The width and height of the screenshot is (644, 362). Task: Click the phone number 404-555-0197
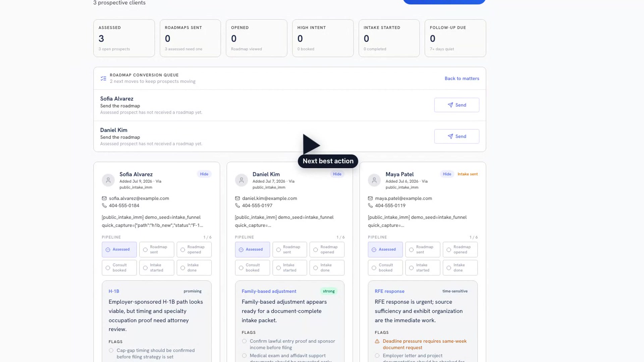(x=257, y=205)
